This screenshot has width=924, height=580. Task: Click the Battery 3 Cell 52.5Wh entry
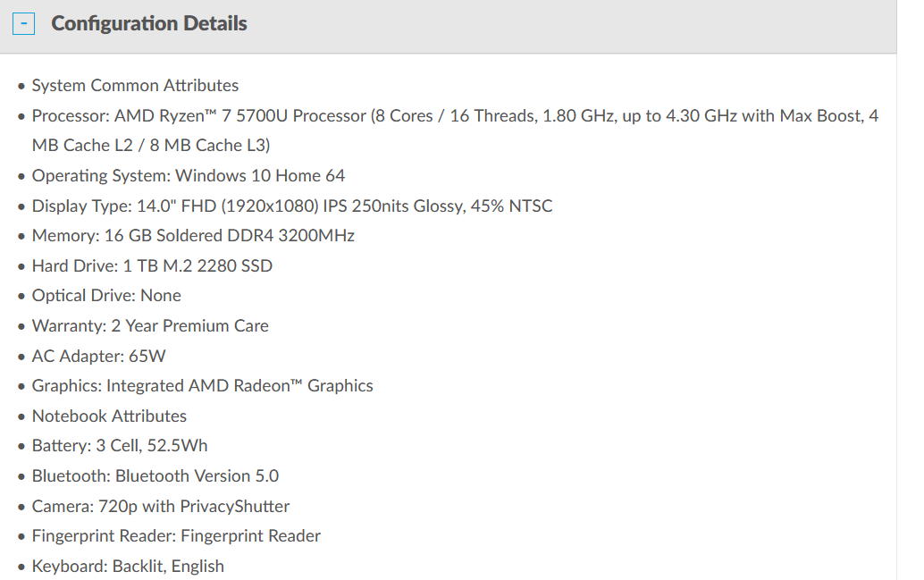[120, 446]
